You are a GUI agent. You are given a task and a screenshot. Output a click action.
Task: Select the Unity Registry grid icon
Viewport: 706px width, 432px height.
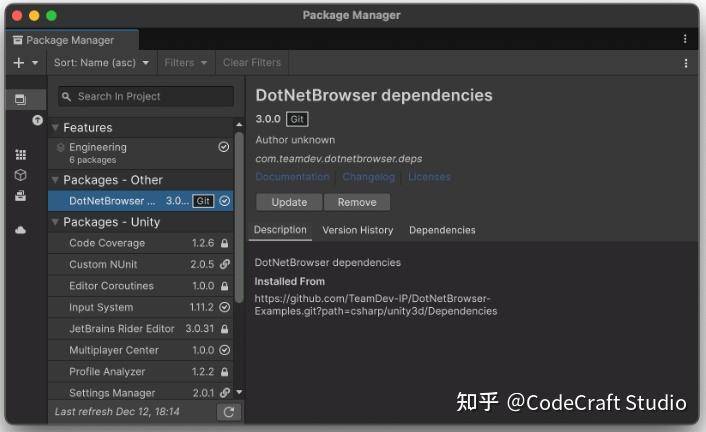pos(21,155)
